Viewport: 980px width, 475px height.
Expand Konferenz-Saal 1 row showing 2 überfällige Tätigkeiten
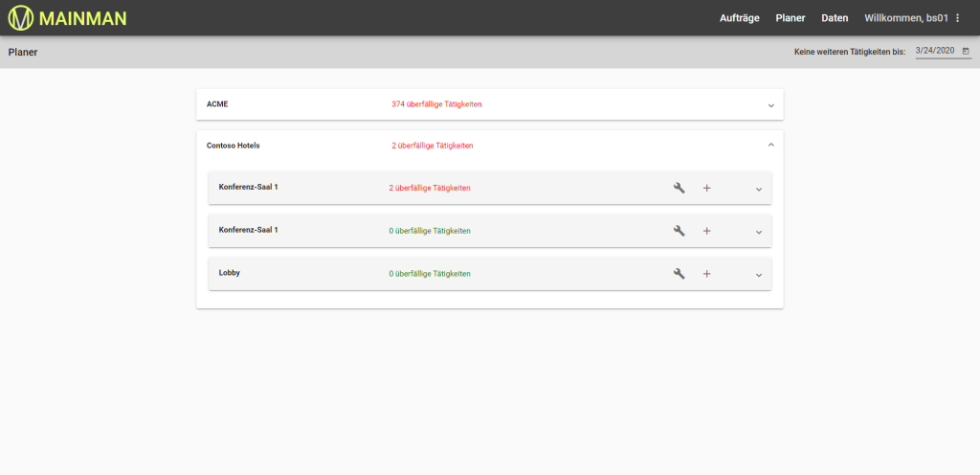[x=759, y=189]
